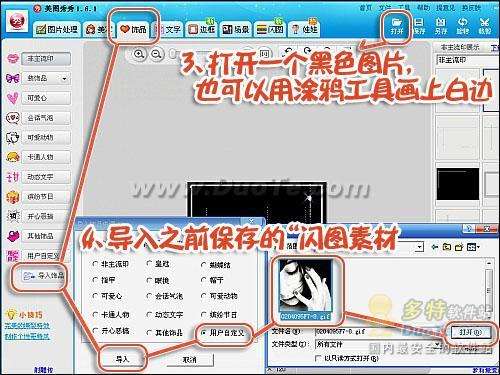
Task: Click the hearts icon beside 其他饰品
Action: (13, 236)
